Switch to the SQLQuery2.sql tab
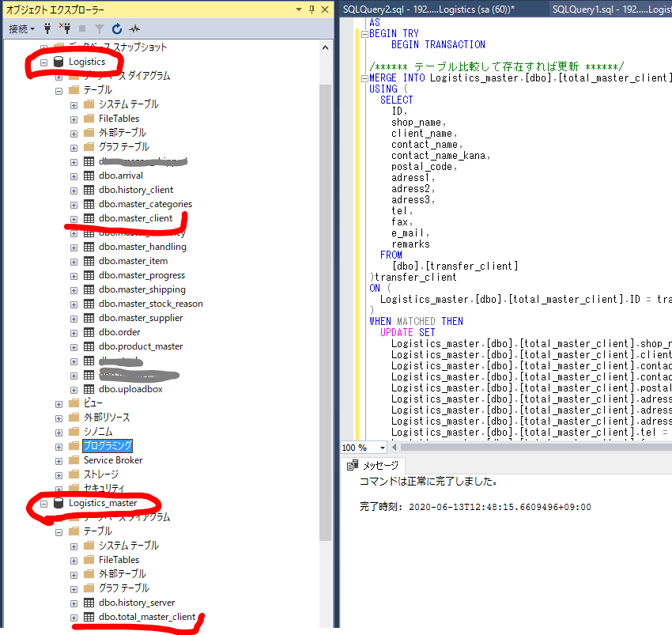 [x=428, y=9]
